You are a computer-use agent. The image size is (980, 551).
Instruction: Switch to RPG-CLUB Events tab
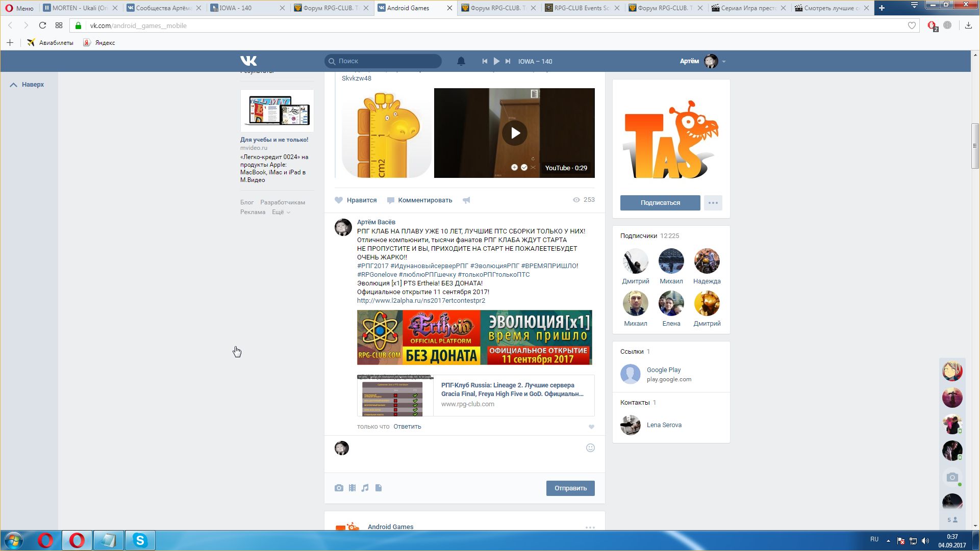[x=582, y=8]
